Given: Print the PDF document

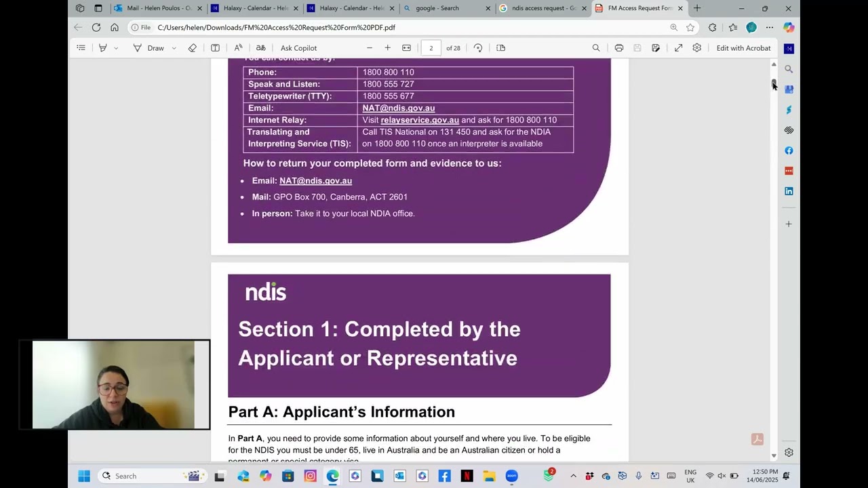Looking at the screenshot, I should 619,48.
